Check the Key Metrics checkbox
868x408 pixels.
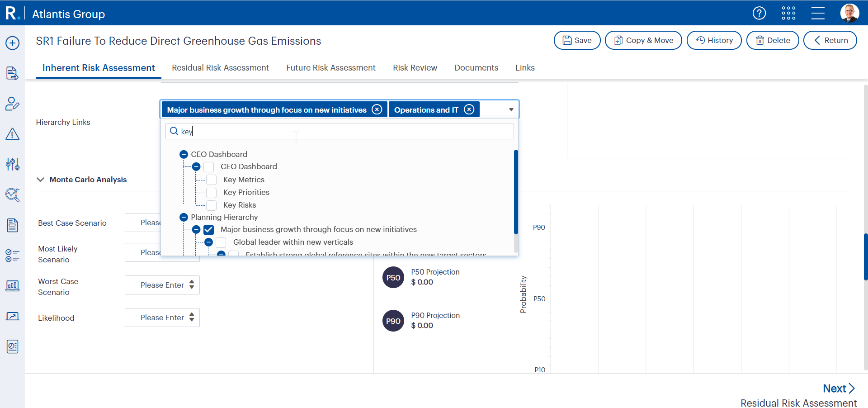tap(211, 180)
